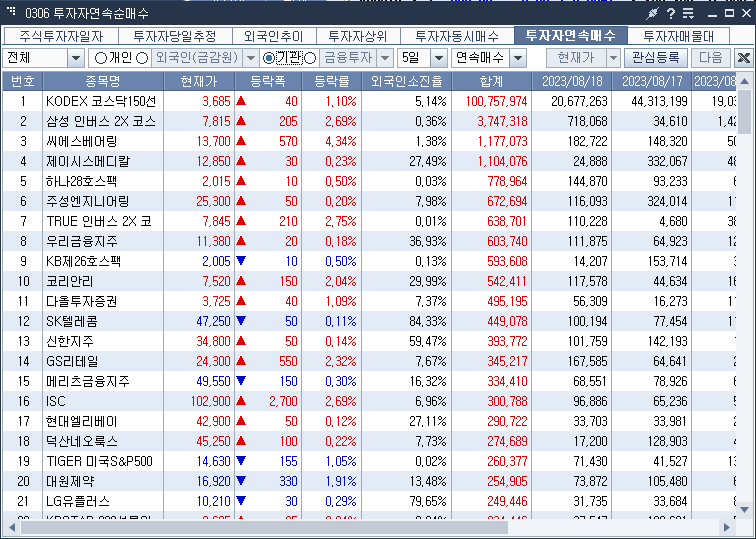
Task: Open the 연속매수 dropdown
Action: (518, 58)
